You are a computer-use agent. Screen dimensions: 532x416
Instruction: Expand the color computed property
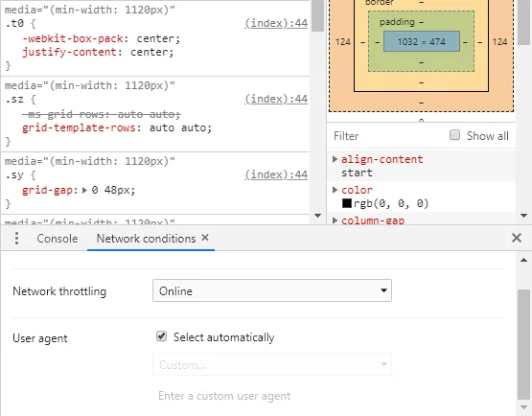[335, 190]
